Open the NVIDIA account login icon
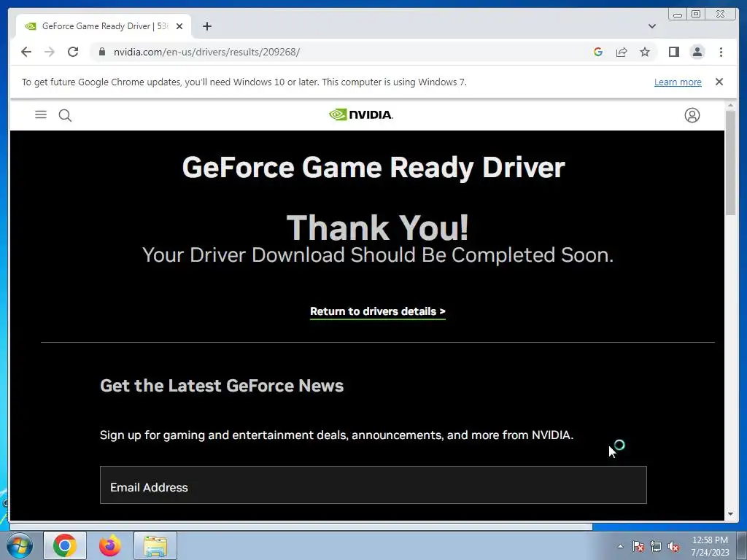Screen dimensions: 747x560 pyautogui.click(x=692, y=115)
